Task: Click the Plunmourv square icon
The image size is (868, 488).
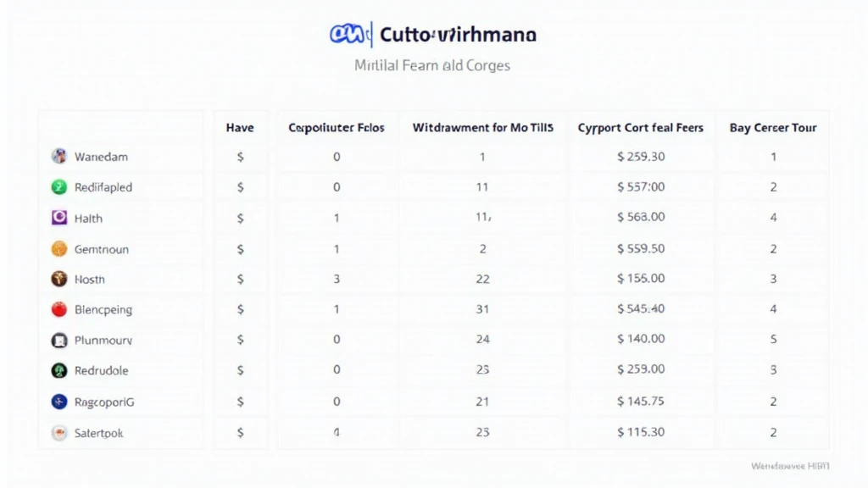Action: click(59, 341)
